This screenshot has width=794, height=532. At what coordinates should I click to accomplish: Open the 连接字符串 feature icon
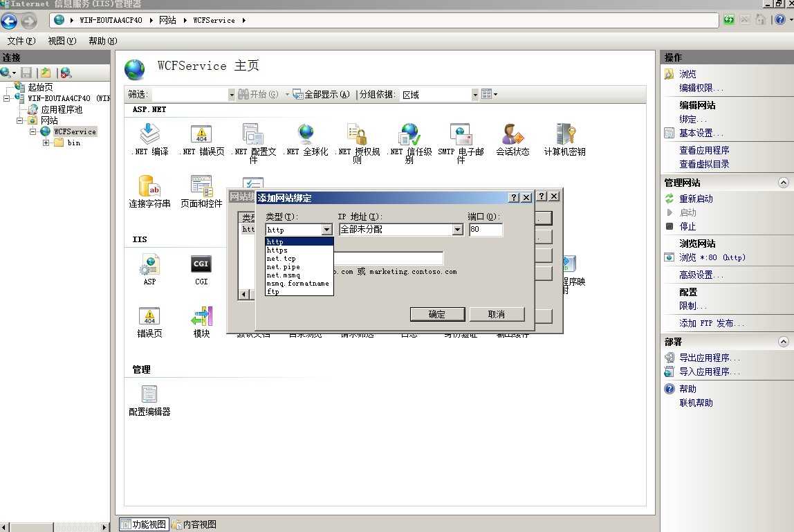149,192
